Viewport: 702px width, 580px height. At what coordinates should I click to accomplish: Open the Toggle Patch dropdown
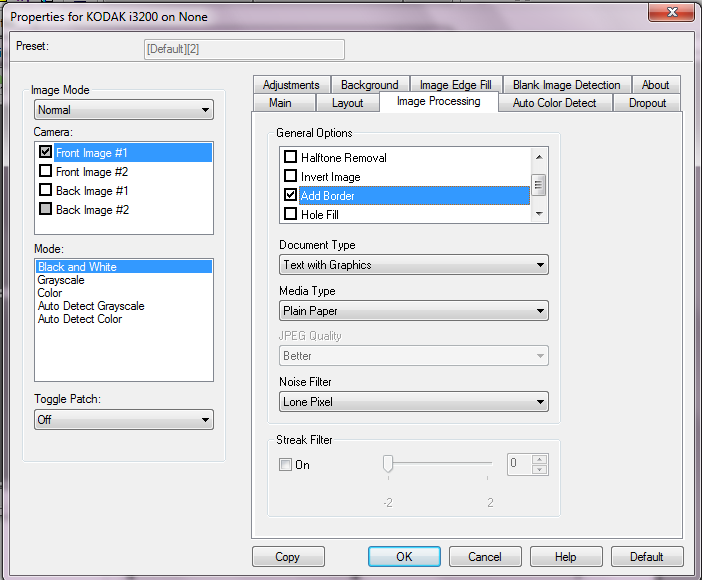coord(124,420)
